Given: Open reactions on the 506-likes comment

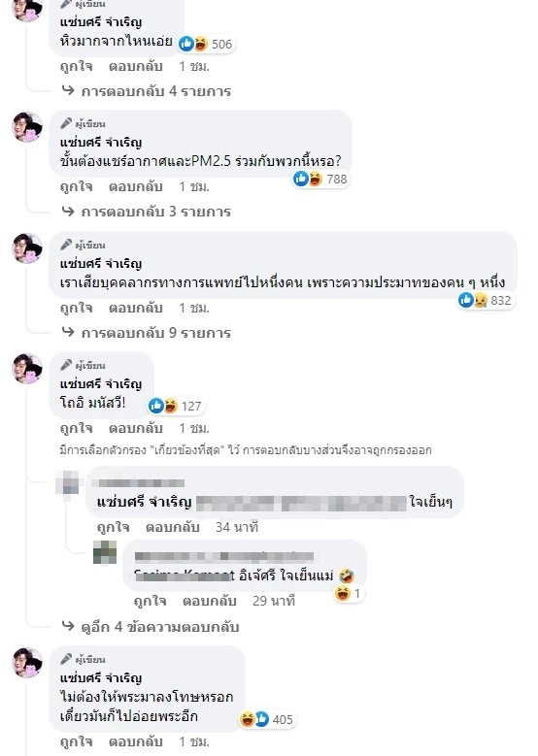Looking at the screenshot, I should 207,45.
